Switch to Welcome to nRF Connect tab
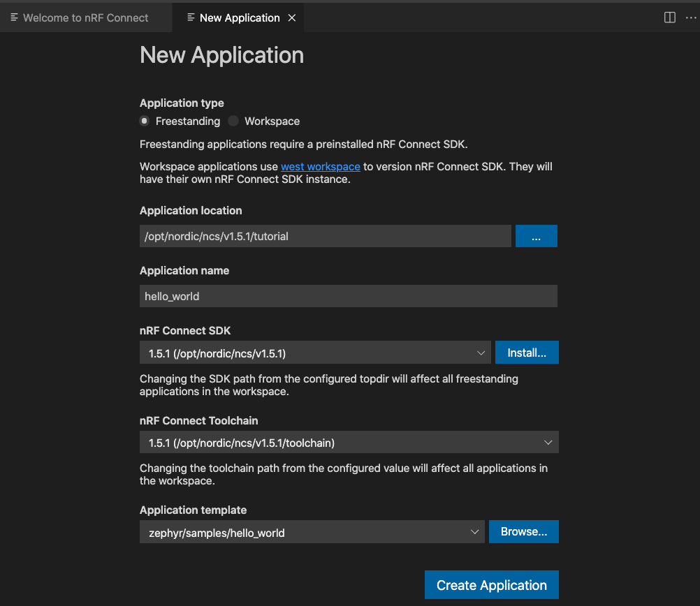 pos(85,18)
